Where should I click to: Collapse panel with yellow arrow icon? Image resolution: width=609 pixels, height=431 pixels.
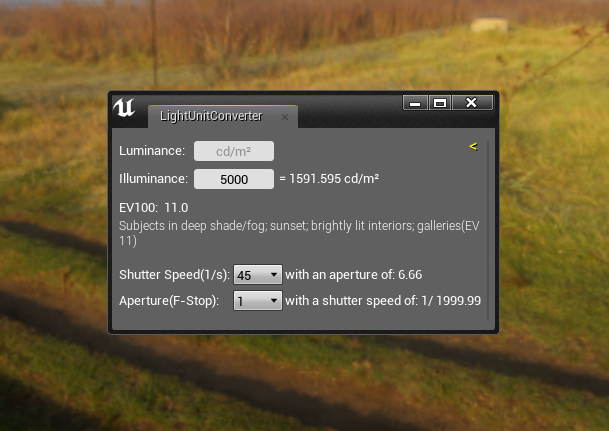pos(473,146)
